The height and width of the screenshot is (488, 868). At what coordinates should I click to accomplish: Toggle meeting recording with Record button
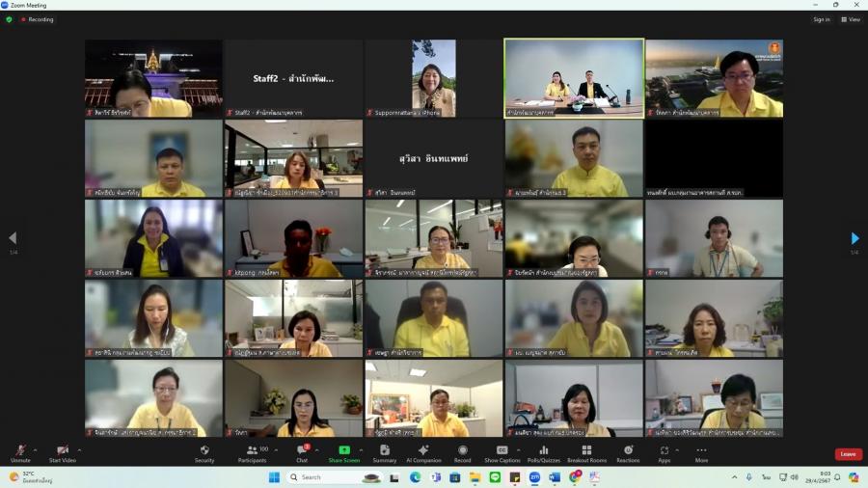point(462,453)
